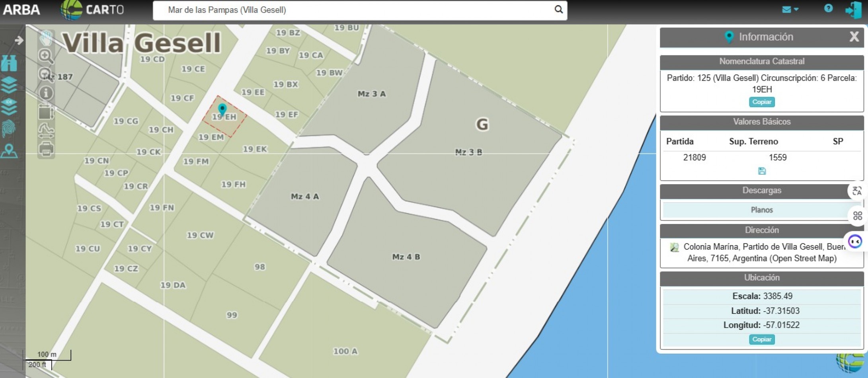Viewport: 868px width, 378px height.
Task: Copy the Ubicación coordinates
Action: pyautogui.click(x=762, y=339)
